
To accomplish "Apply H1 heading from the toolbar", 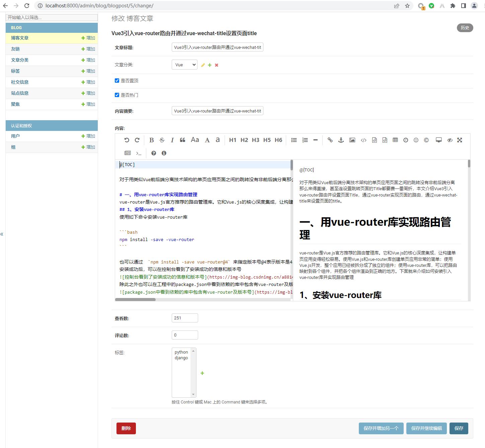I will tap(233, 140).
